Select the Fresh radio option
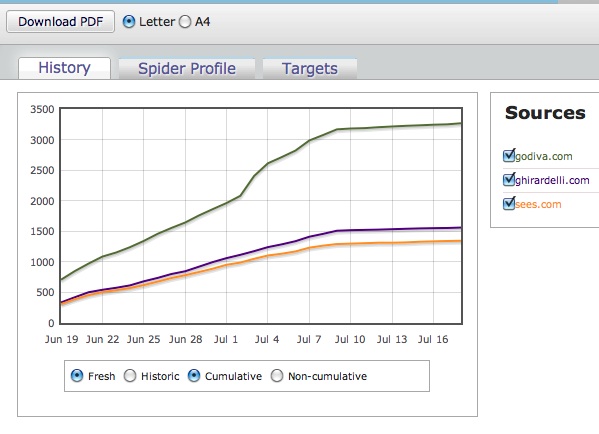The image size is (599, 434). [77, 376]
